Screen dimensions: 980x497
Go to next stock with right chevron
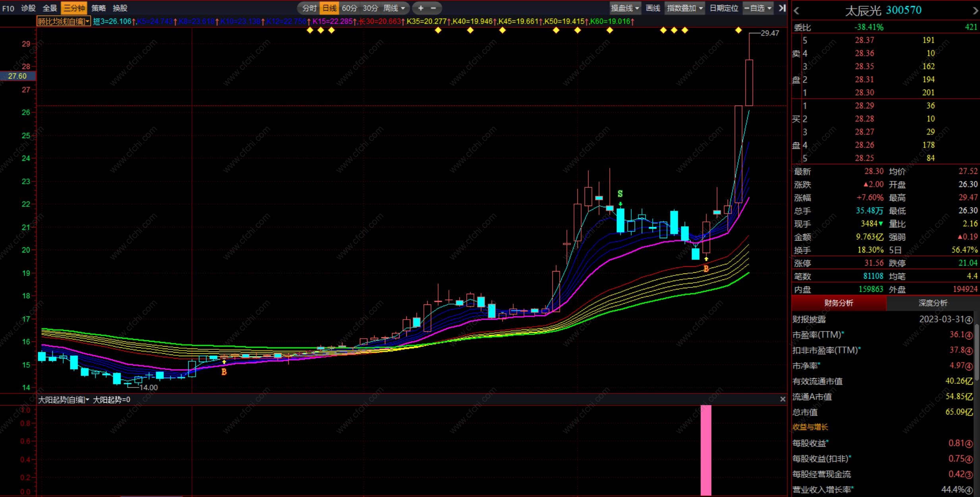pyautogui.click(x=975, y=11)
